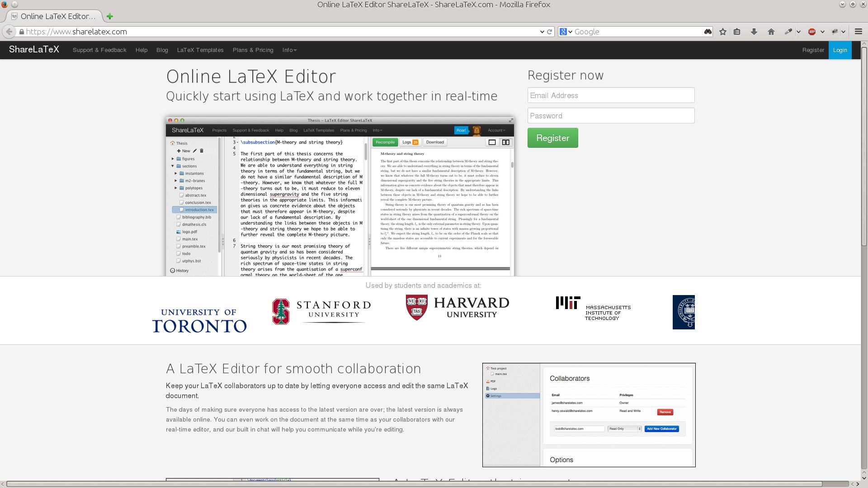The height and width of the screenshot is (488, 868).
Task: Click the Adblock Plus ABP icon
Action: (812, 32)
